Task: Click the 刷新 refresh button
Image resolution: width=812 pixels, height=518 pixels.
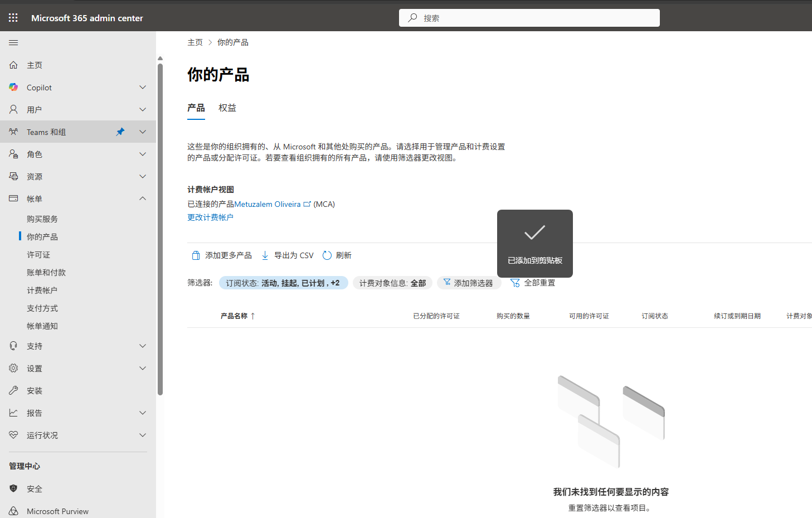Action: 337,255
